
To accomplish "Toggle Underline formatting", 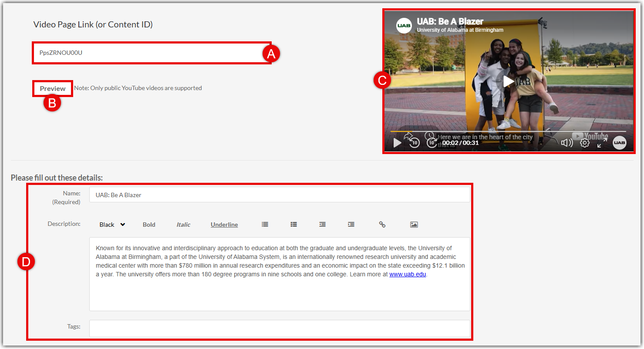I will point(224,225).
